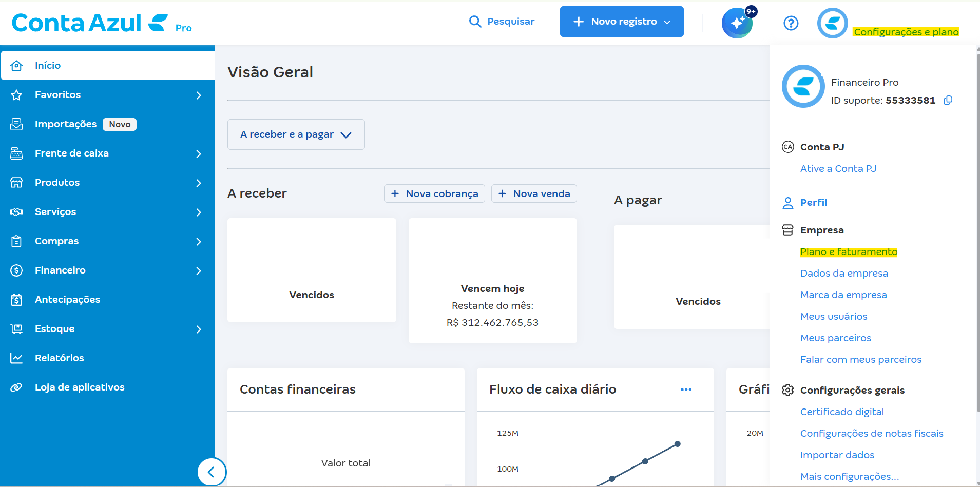Open Meus parceiros link
Viewport: 980px width, 487px height.
tap(836, 338)
